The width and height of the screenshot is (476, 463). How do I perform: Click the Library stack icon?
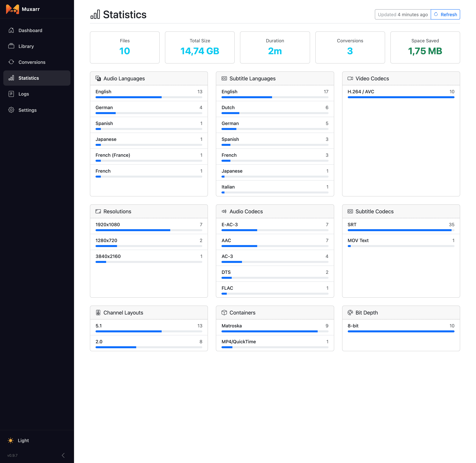(11, 46)
